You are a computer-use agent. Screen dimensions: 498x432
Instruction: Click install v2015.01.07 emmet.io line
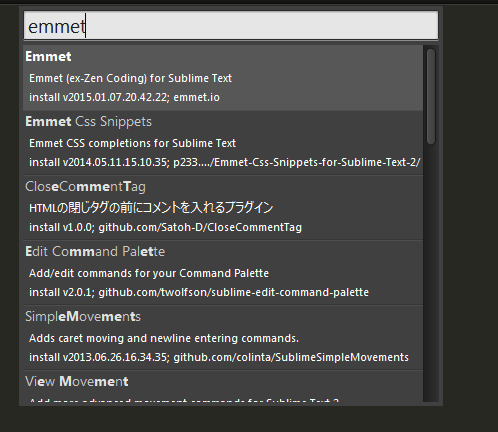(x=124, y=97)
